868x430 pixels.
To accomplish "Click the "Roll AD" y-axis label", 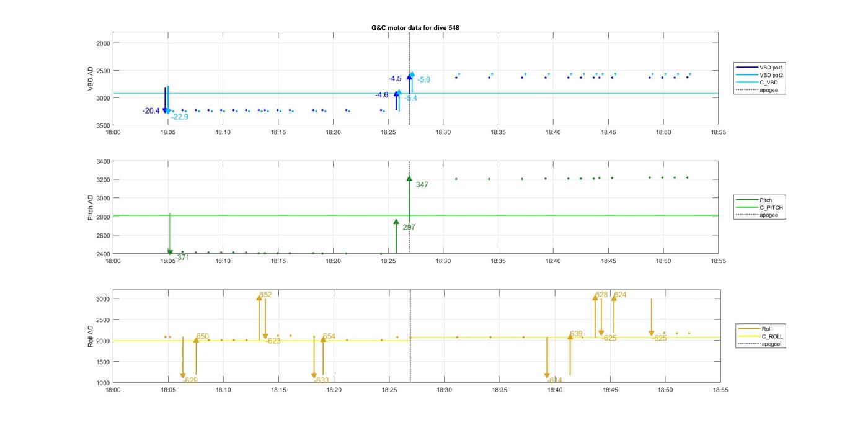I will pos(91,336).
